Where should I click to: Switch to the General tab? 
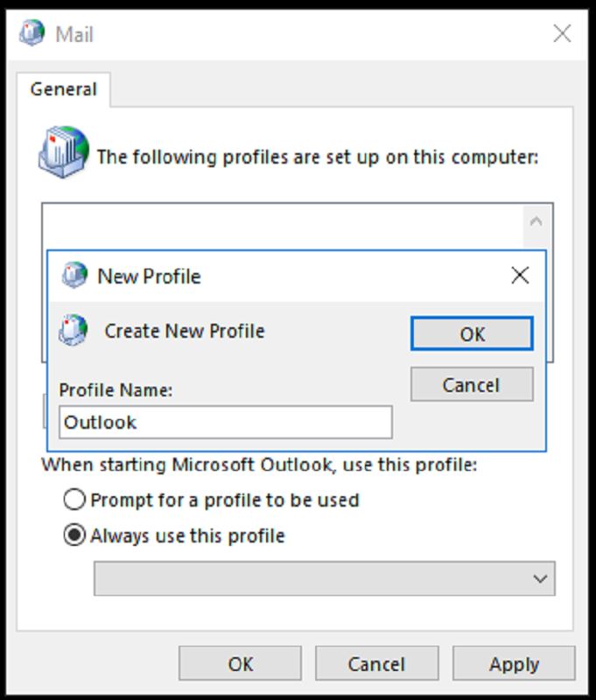(62, 88)
